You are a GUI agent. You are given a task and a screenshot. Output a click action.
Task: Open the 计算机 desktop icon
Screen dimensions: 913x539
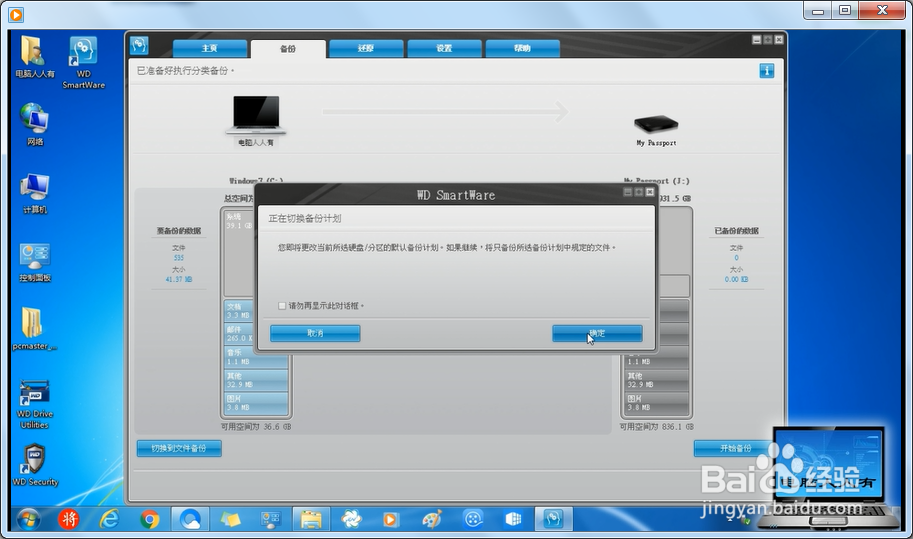(34, 193)
